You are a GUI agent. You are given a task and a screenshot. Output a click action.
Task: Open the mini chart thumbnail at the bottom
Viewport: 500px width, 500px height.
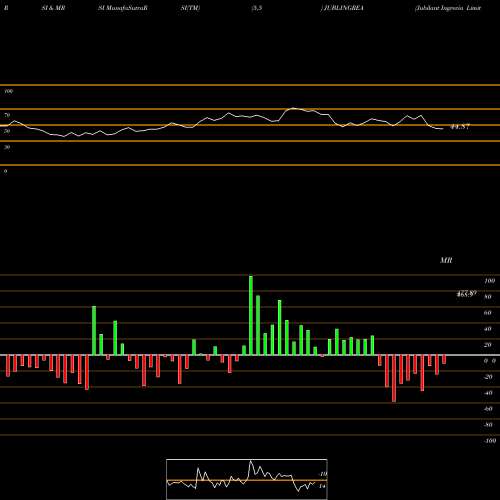247,479
